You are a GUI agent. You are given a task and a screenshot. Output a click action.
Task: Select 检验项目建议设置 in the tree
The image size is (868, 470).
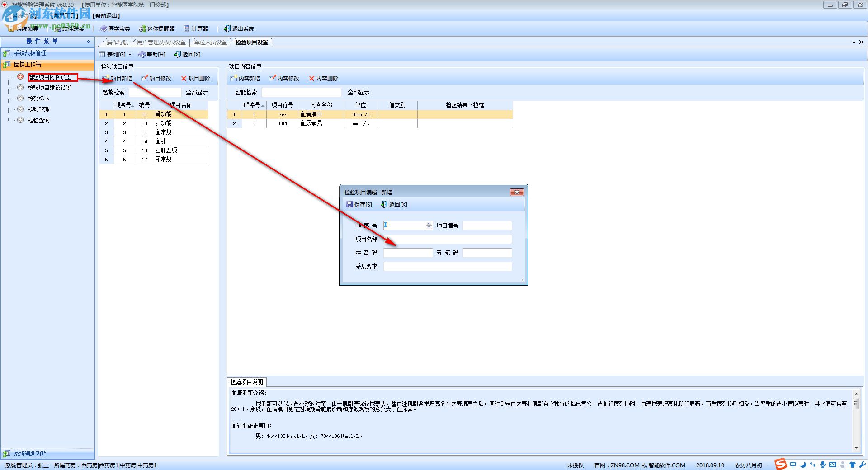coord(49,88)
